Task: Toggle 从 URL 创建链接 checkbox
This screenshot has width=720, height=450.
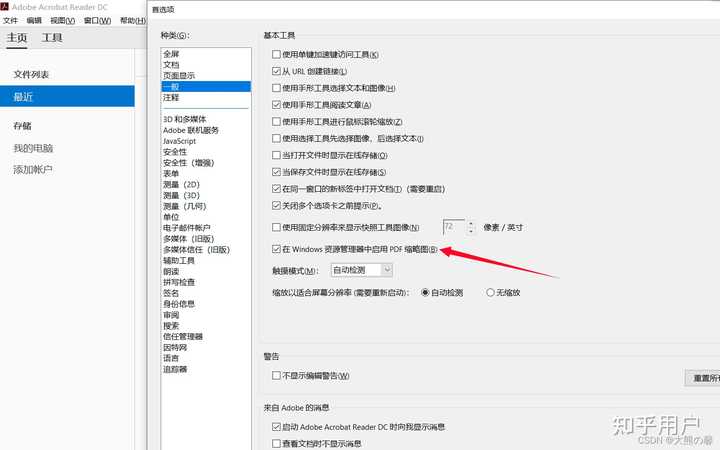Action: [x=276, y=71]
